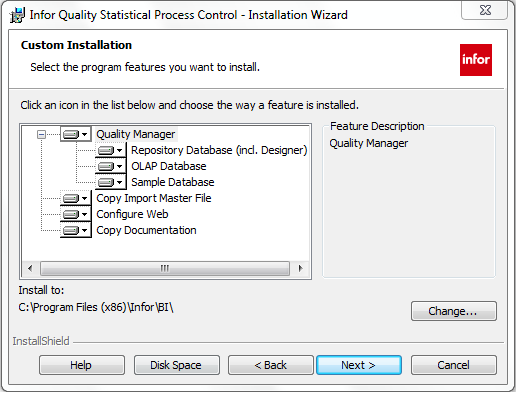Click the right arrow of the horizontal scrollbar
516x395 pixels.
(x=300, y=268)
